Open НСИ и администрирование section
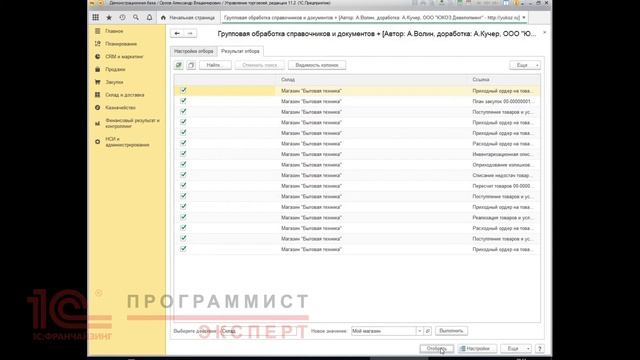Viewport: 640px width, 360px height. (127, 142)
